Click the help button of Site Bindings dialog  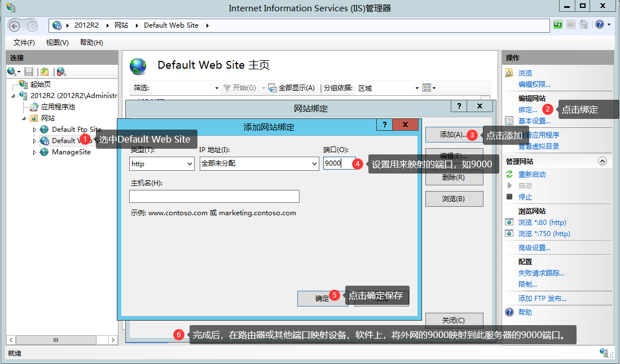[459, 106]
